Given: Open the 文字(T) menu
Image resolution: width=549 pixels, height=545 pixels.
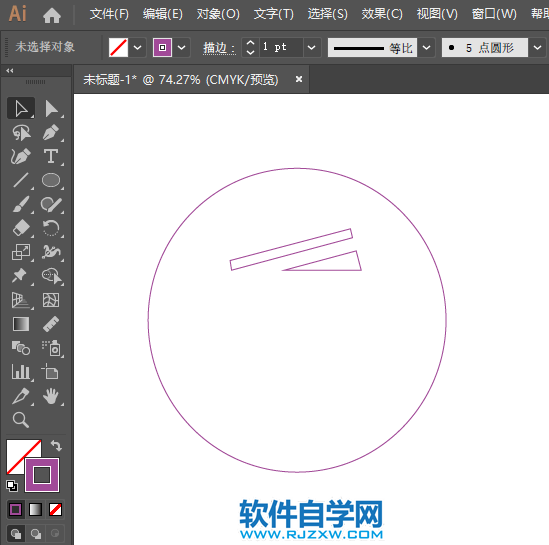Looking at the screenshot, I should tap(273, 14).
